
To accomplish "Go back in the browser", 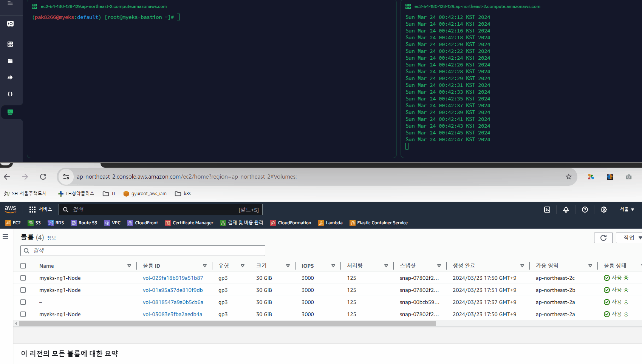I will click(x=7, y=177).
